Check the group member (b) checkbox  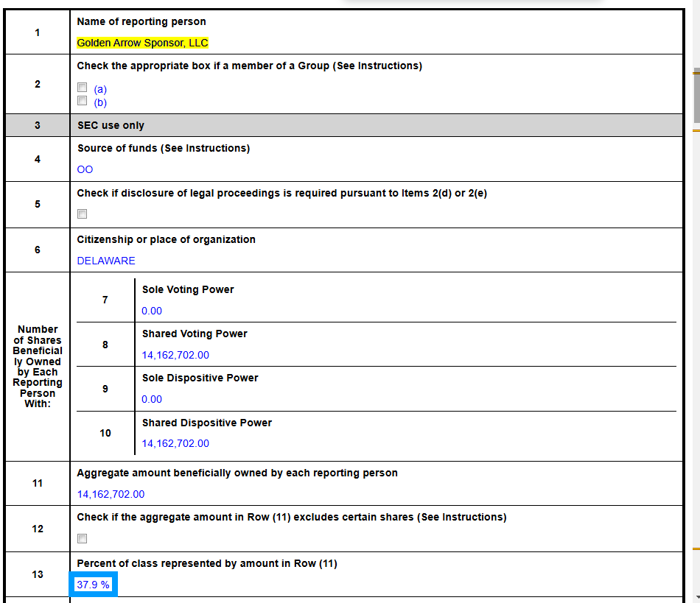82,100
